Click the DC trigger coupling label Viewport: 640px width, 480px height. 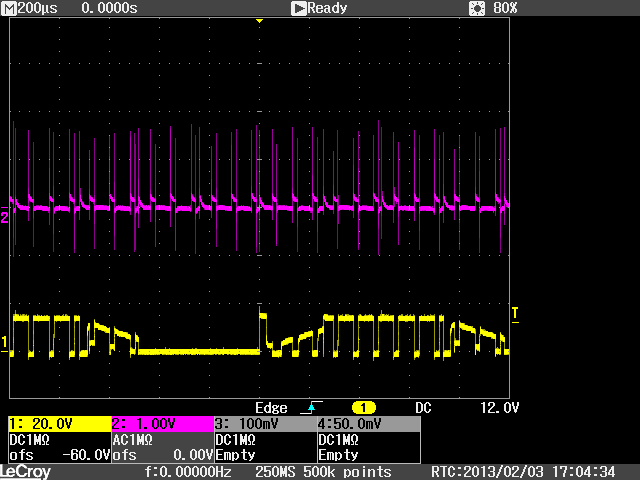pyautogui.click(x=423, y=408)
